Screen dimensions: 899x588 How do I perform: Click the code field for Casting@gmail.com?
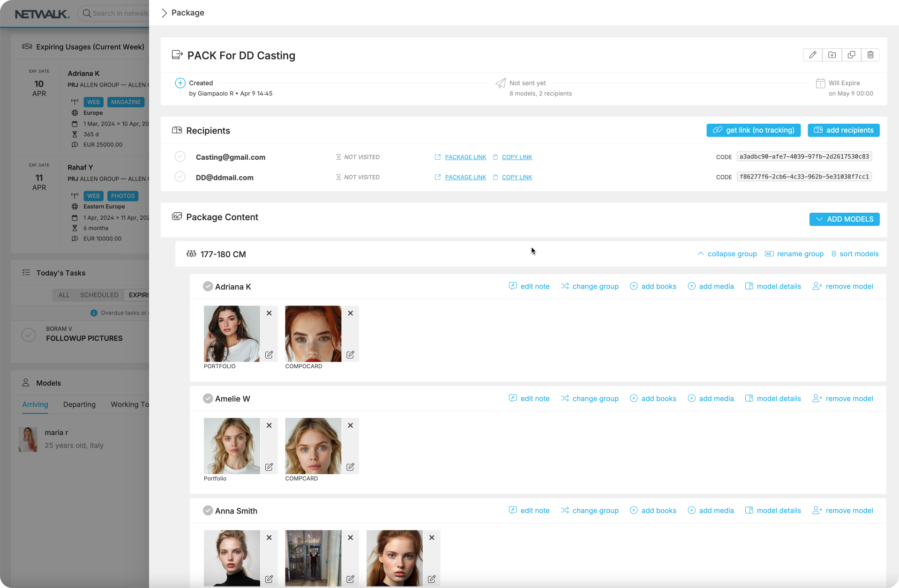804,156
